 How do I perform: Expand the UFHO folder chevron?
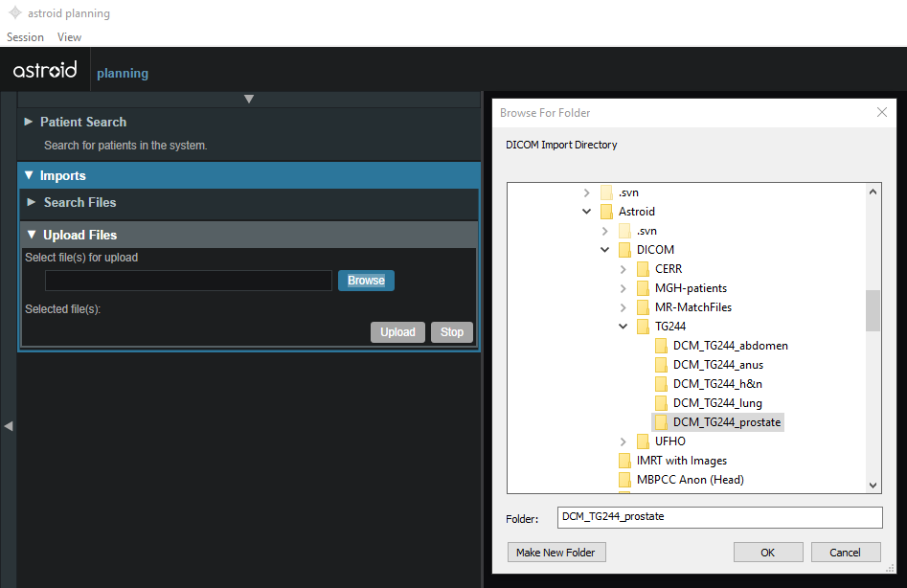click(624, 441)
